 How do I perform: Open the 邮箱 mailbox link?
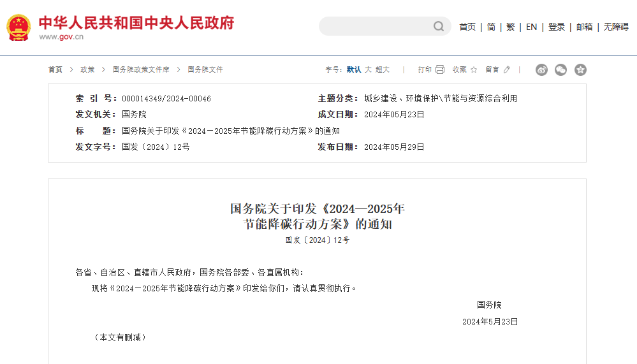[x=584, y=27]
